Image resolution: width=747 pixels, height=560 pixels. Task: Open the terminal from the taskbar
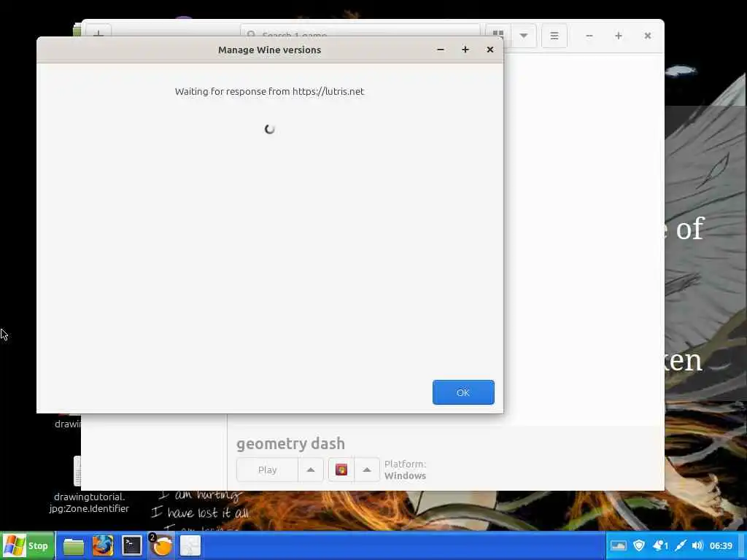point(132,545)
